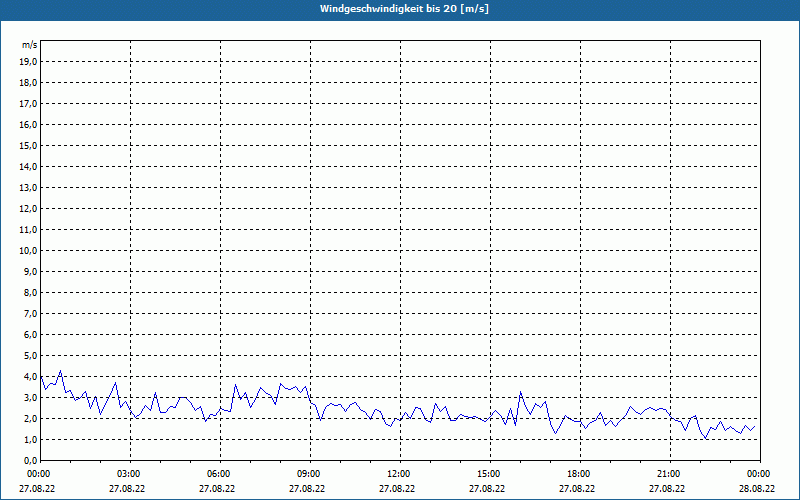Pick the '27.08.22' date under 12:00
The image size is (800, 500).
pos(397,488)
